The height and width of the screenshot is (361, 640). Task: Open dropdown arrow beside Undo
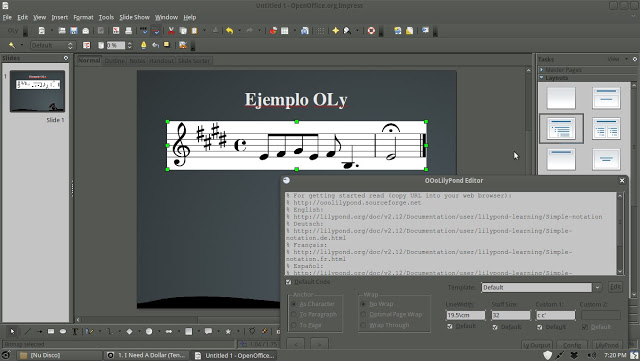pos(239,31)
